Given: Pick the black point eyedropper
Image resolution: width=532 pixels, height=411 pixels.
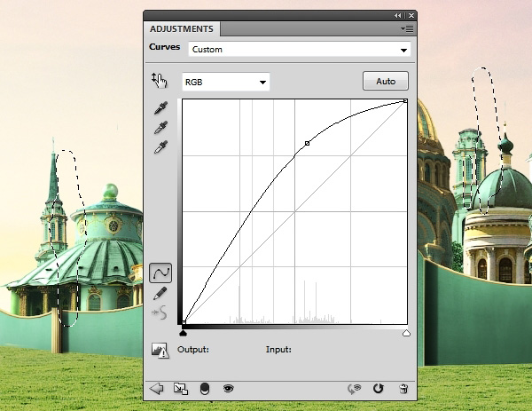Looking at the screenshot, I should pos(160,107).
